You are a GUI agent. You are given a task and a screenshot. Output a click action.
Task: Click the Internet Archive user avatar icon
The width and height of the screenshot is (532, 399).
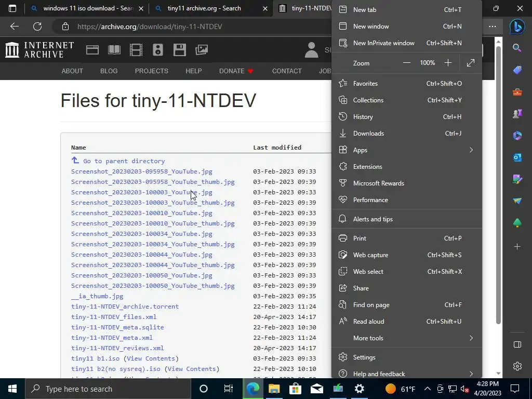pos(312,50)
